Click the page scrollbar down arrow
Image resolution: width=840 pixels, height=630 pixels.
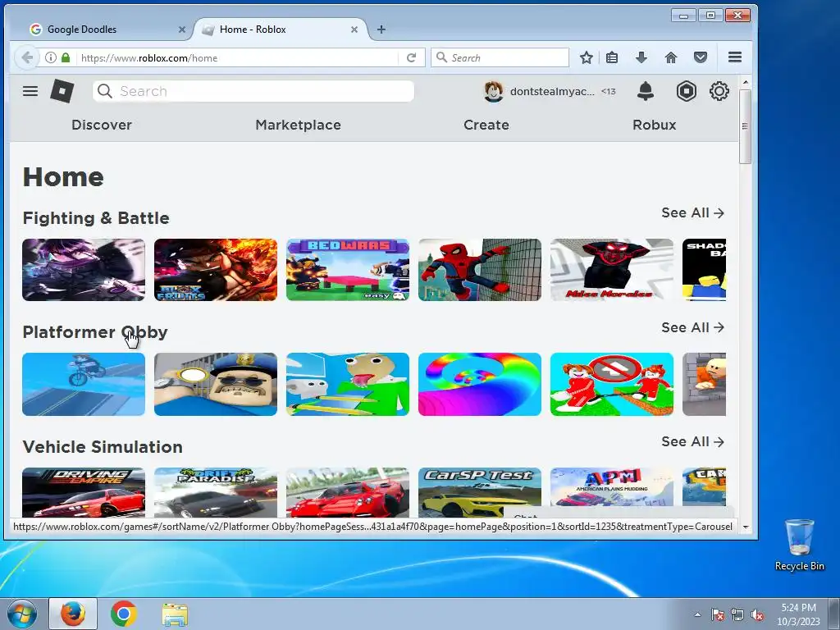[745, 527]
